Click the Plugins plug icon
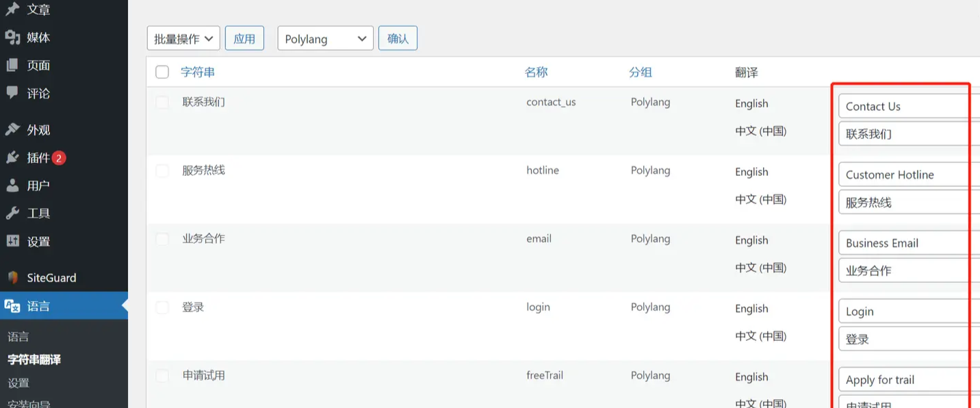Screen dimensions: 980x408 (12, 157)
